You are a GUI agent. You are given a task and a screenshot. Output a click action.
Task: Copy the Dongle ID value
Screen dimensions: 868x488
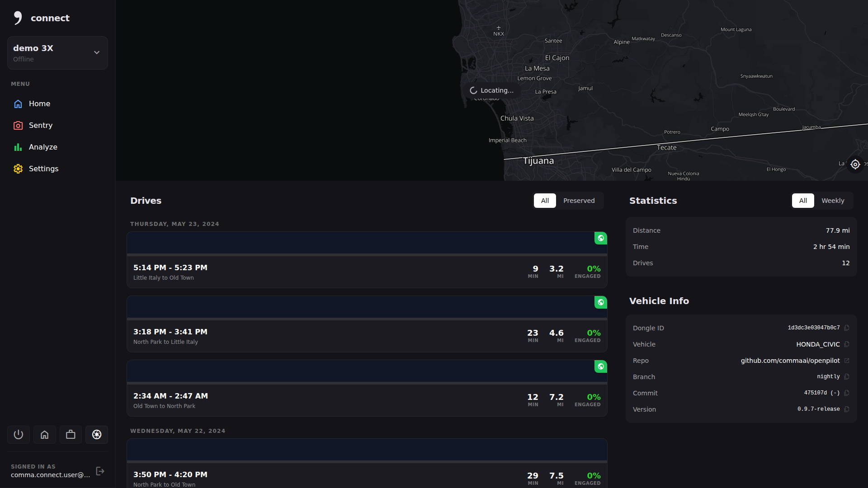(x=847, y=328)
